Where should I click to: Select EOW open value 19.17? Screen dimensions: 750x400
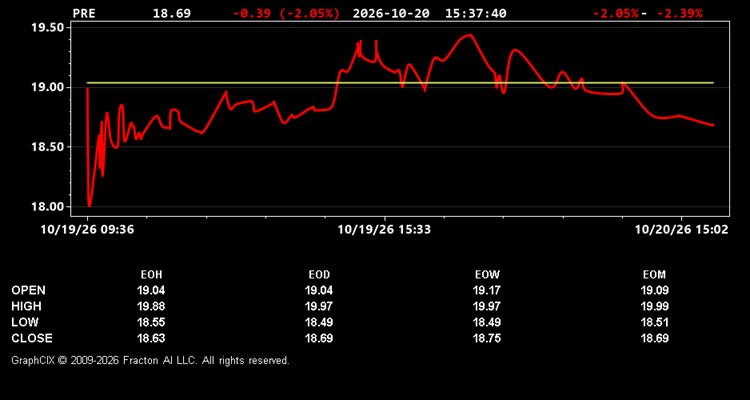pyautogui.click(x=487, y=290)
